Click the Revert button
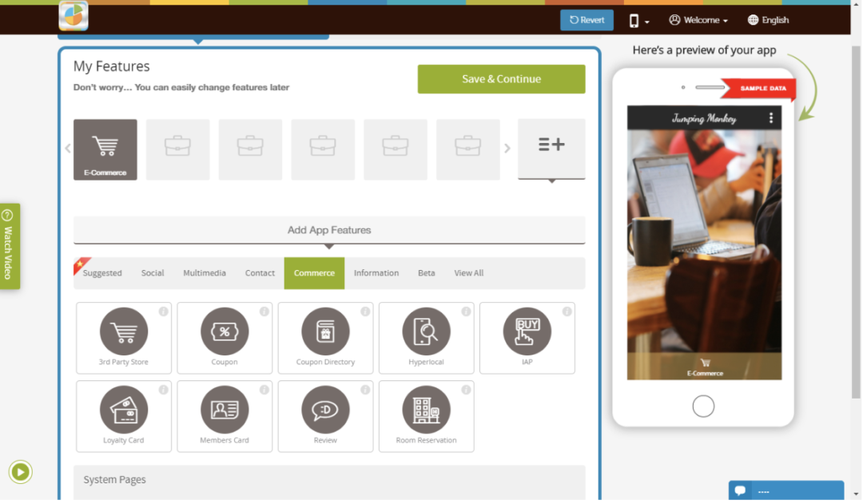 (x=587, y=19)
